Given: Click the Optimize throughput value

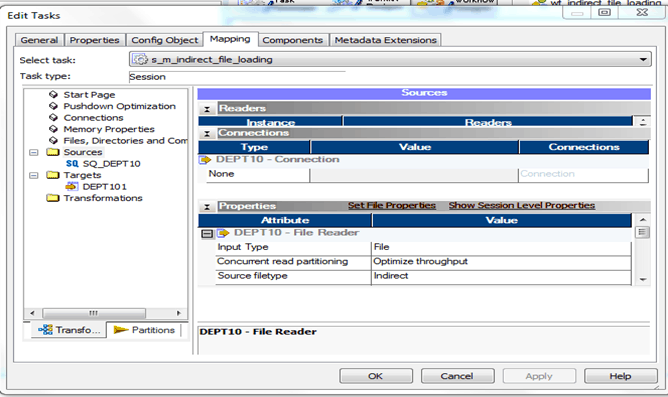Looking at the screenshot, I should [x=501, y=262].
